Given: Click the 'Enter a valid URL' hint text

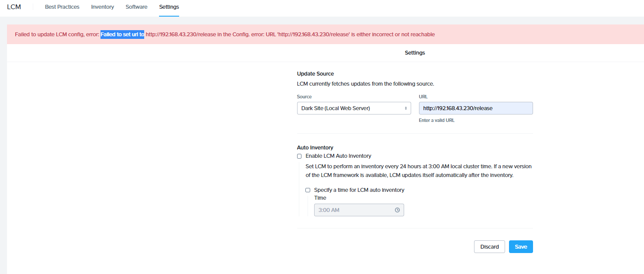Looking at the screenshot, I should (x=436, y=120).
